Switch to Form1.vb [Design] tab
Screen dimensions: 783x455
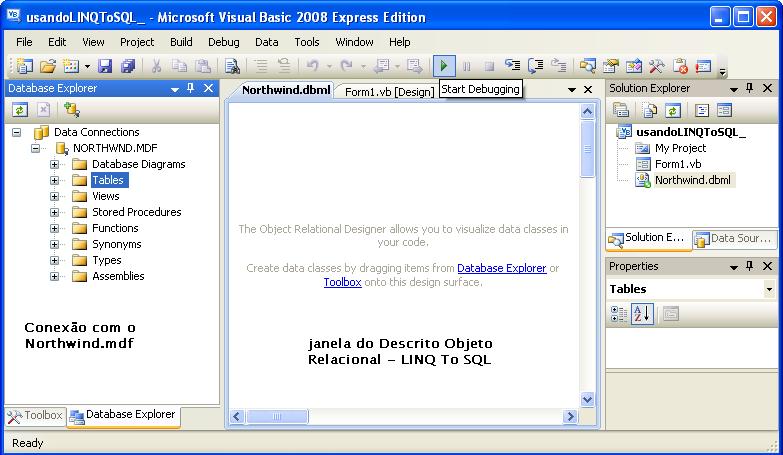pyautogui.click(x=390, y=91)
